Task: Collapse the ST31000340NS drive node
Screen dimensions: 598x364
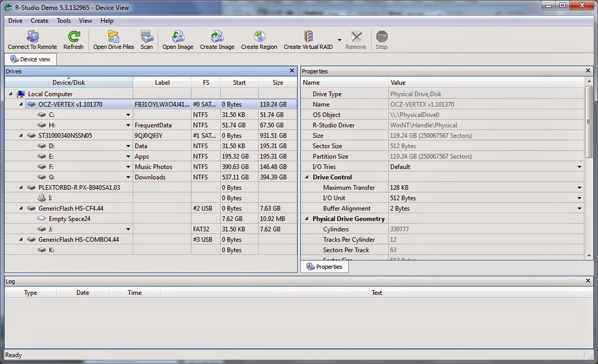Action: pyautogui.click(x=21, y=135)
